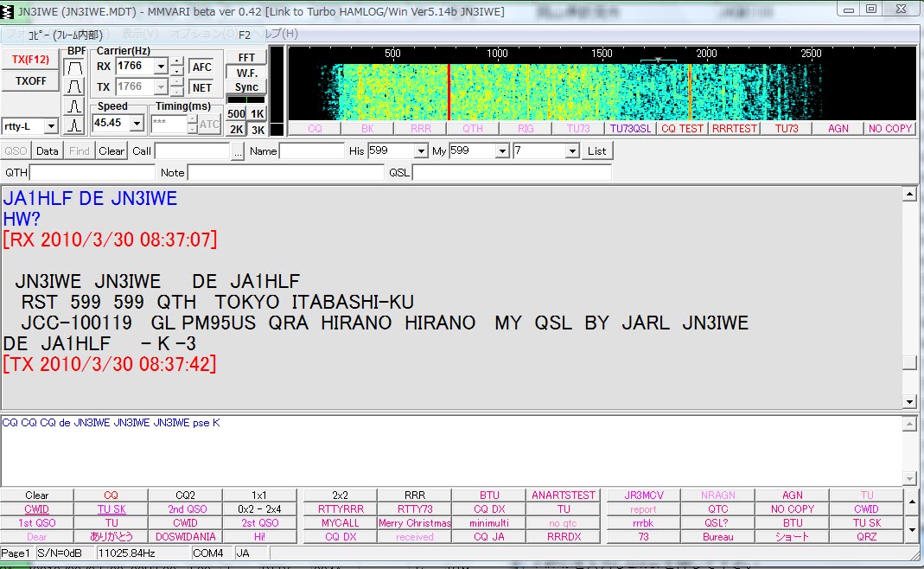Increase RX carrier with the up stepper
Viewport: 924px width, 569px height.
[x=177, y=61]
